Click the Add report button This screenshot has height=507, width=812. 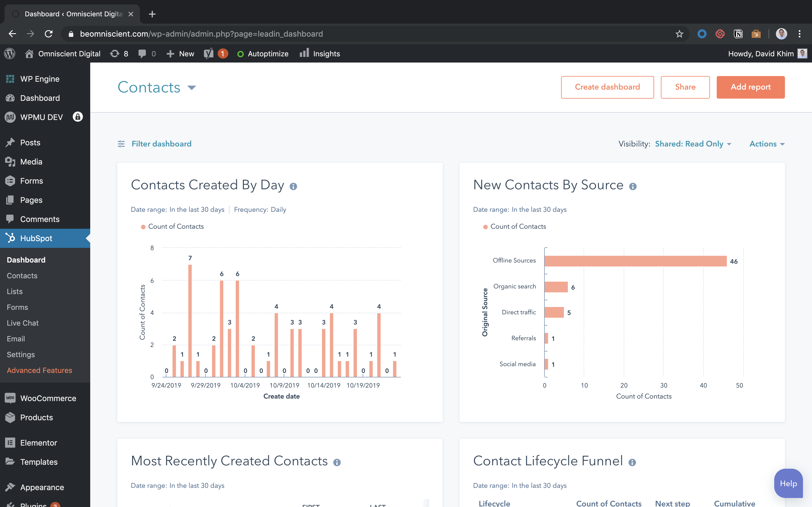750,87
